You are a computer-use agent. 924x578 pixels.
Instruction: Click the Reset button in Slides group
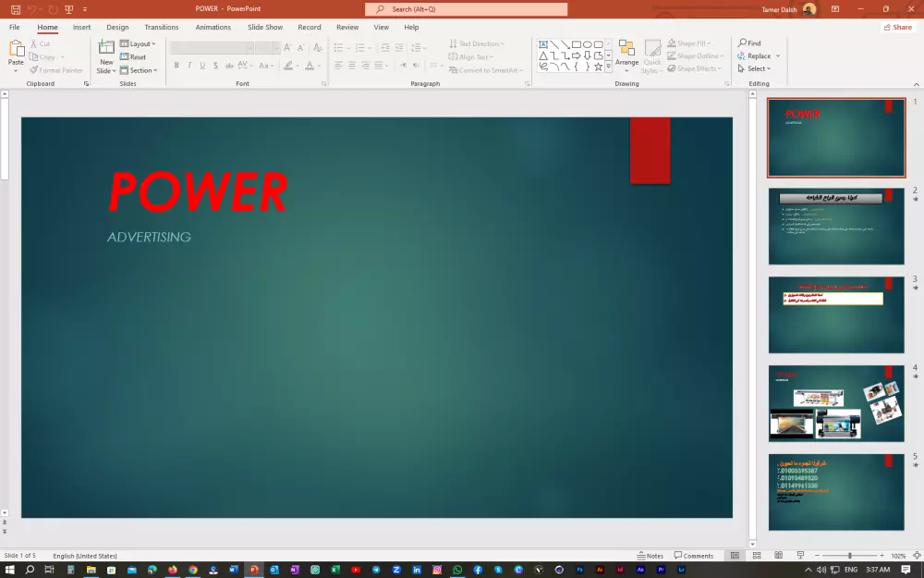coord(134,56)
